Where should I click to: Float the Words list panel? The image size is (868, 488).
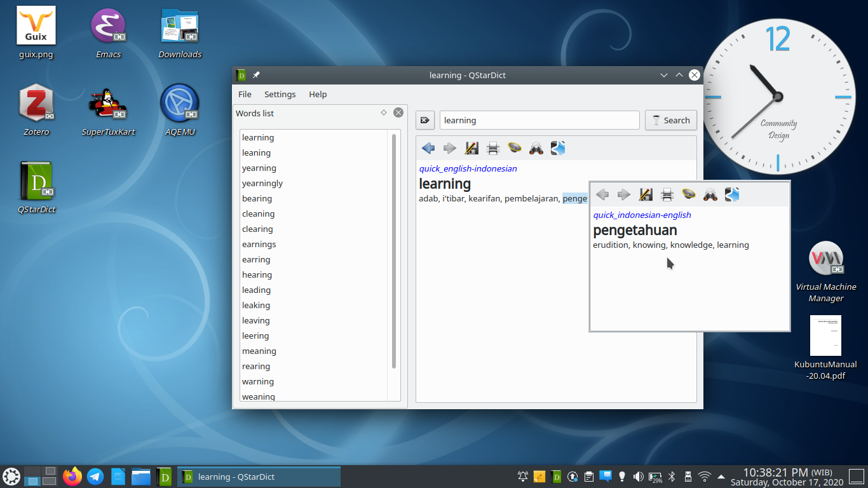point(384,112)
